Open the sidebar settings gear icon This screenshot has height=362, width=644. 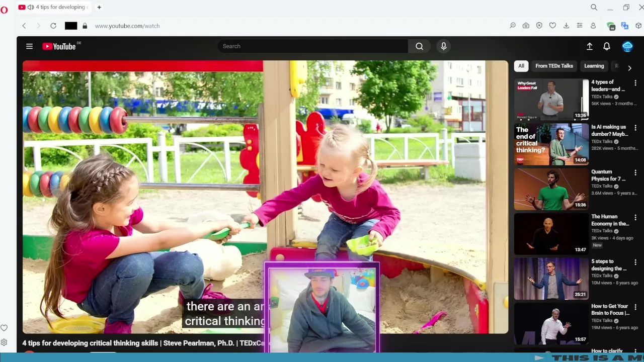pos(4,342)
